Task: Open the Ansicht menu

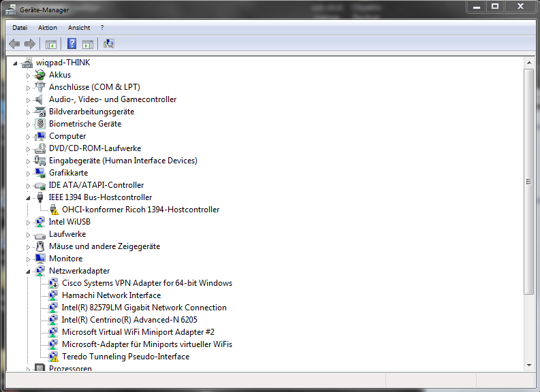Action: (x=79, y=27)
